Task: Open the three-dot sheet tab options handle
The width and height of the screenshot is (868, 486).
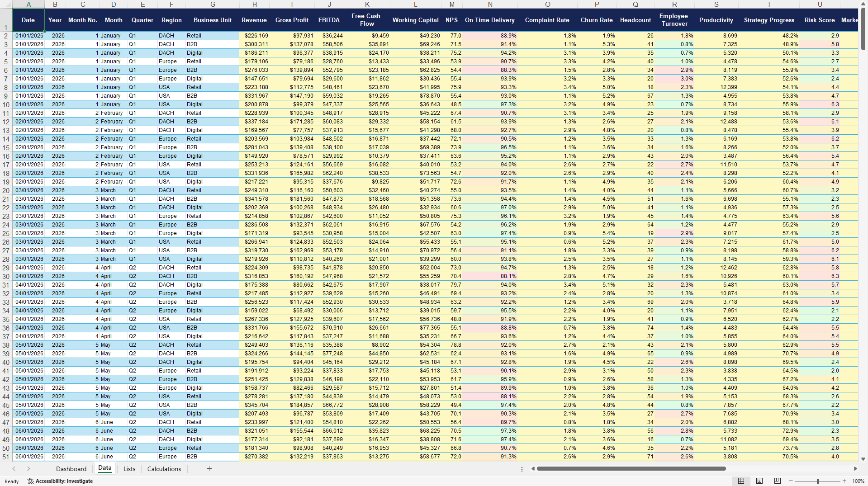Action: pyautogui.click(x=522, y=469)
